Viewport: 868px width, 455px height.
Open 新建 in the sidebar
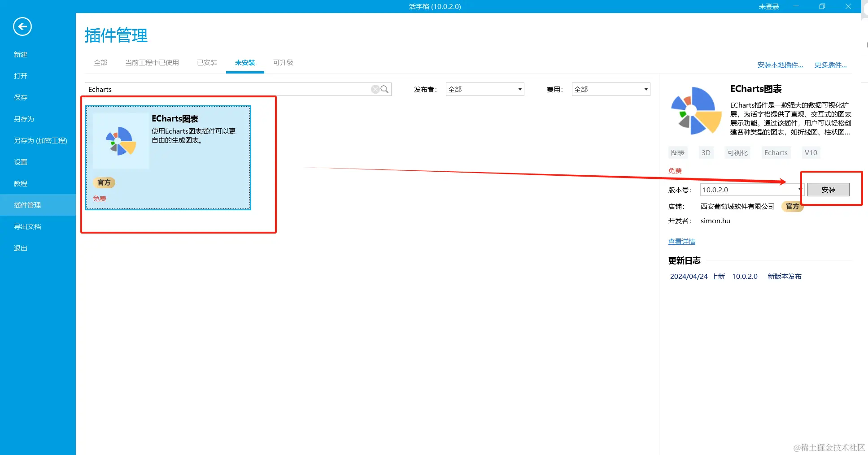pos(21,55)
